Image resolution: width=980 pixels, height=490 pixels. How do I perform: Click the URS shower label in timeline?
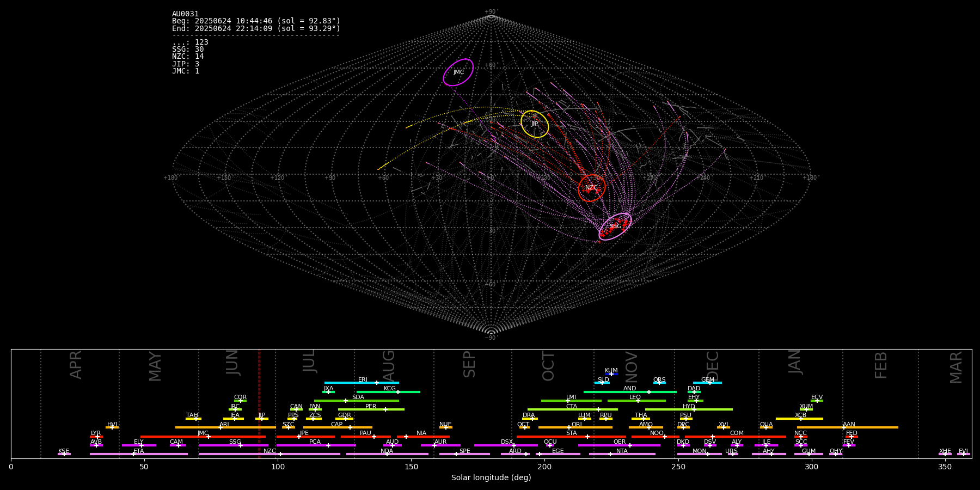(731, 451)
